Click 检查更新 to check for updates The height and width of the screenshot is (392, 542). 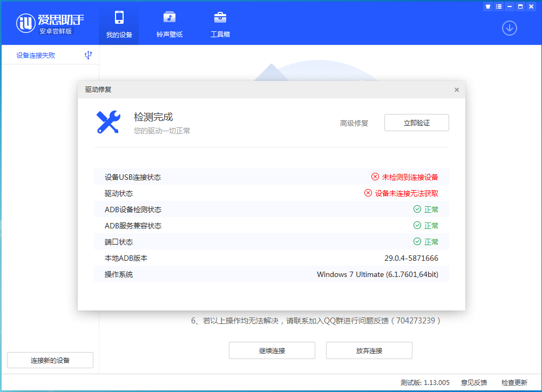coord(513,382)
